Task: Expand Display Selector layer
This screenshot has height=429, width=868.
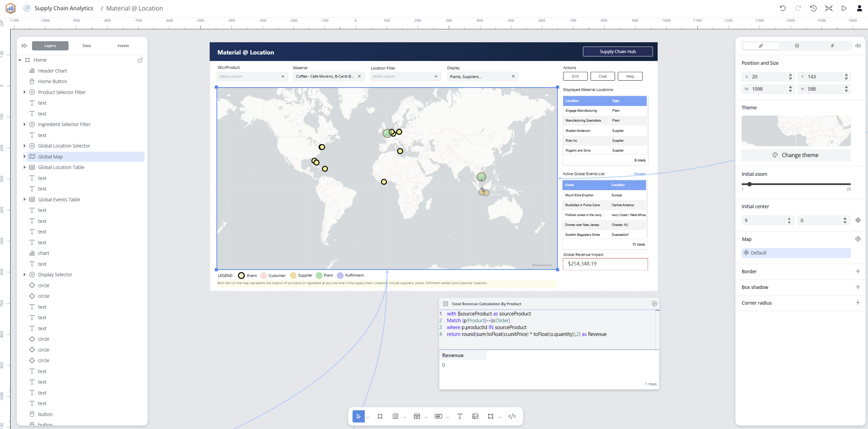Action: [25, 275]
